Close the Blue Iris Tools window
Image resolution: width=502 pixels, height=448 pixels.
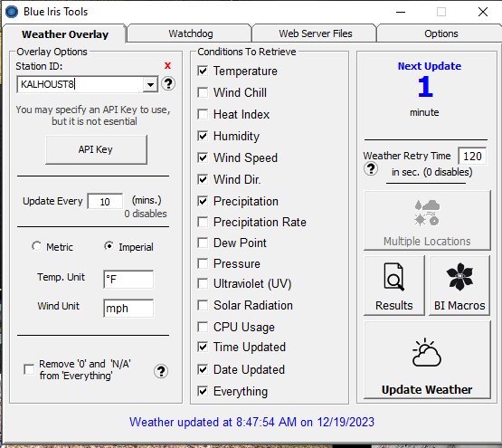[x=483, y=12]
